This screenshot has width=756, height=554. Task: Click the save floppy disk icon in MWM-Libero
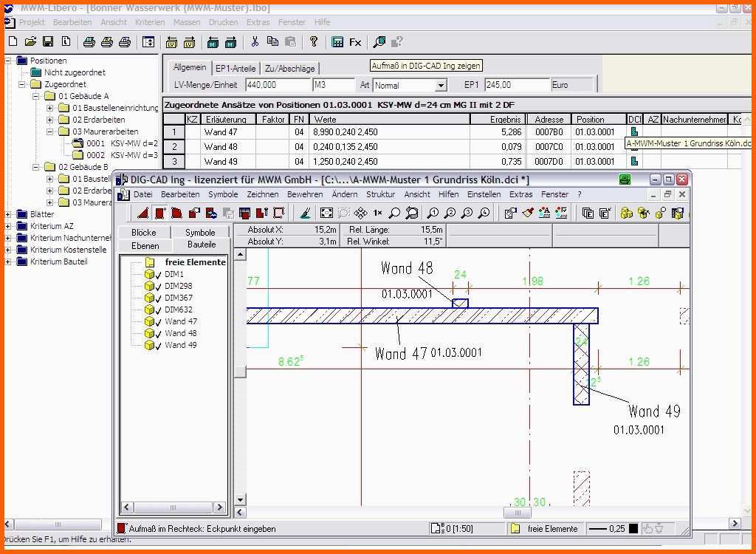pyautogui.click(x=48, y=42)
